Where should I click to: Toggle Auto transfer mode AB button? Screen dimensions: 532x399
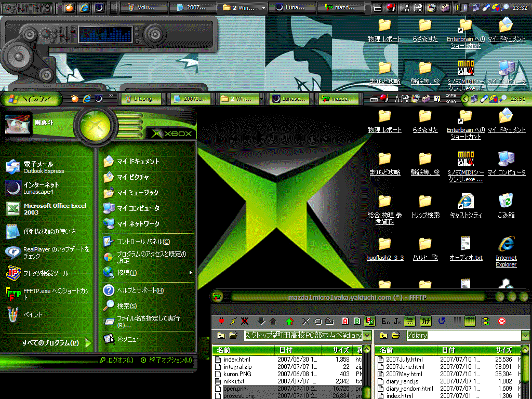tap(369, 321)
